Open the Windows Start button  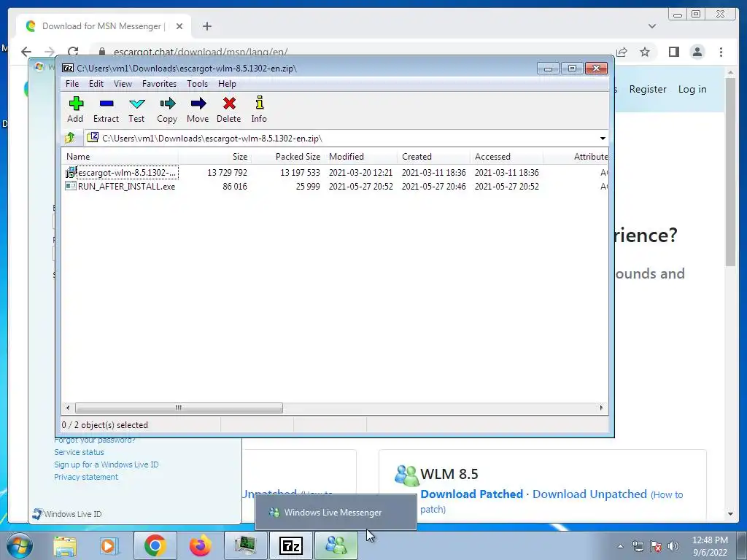20,545
